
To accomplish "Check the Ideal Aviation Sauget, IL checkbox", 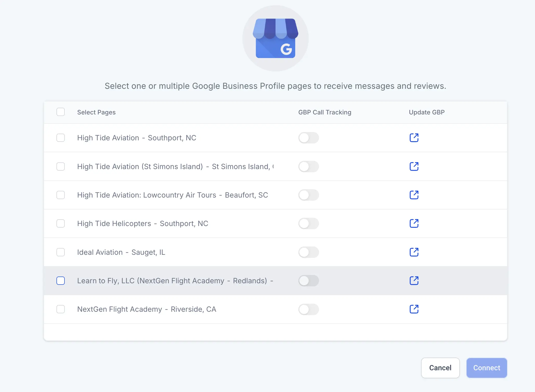I will point(61,252).
